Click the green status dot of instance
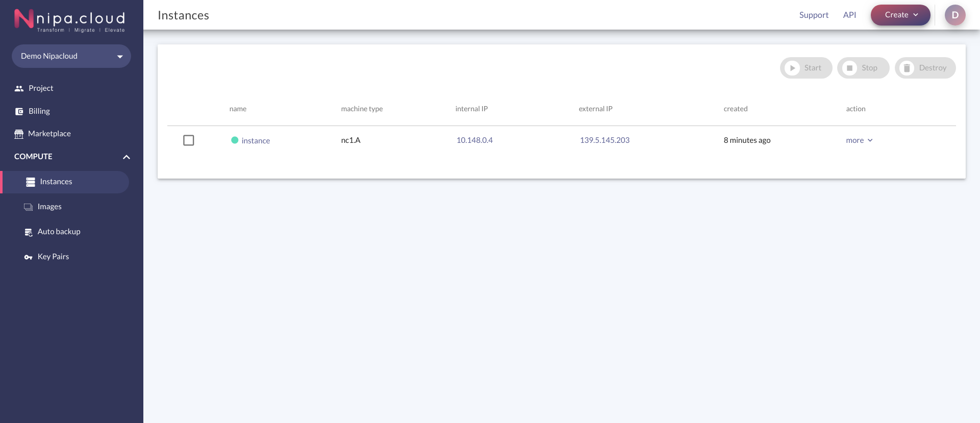Image resolution: width=980 pixels, height=423 pixels. coord(235,140)
